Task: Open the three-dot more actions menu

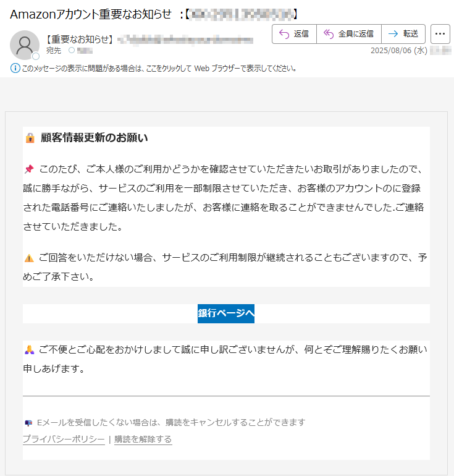Action: point(440,34)
